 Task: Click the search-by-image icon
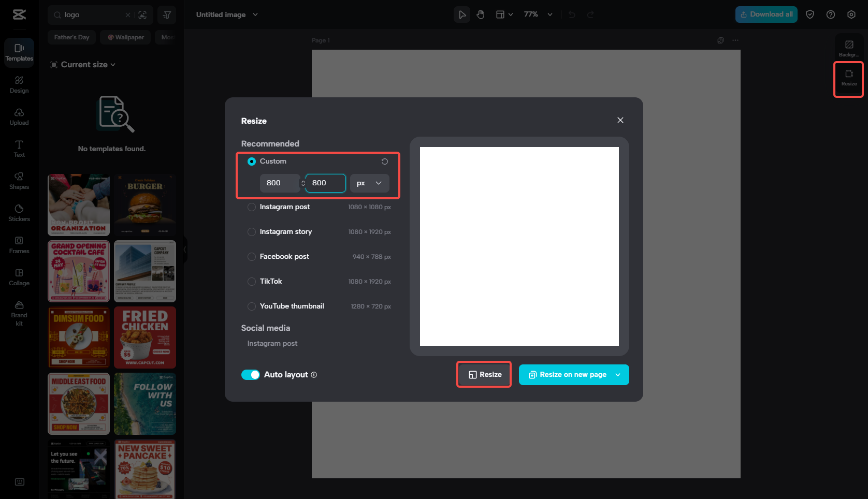142,15
